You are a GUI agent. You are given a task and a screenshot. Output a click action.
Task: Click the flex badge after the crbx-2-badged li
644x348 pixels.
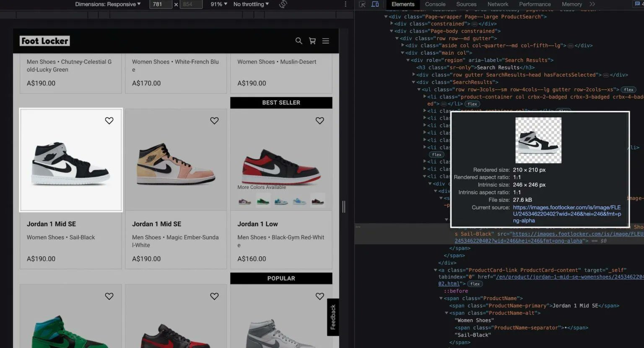click(473, 104)
